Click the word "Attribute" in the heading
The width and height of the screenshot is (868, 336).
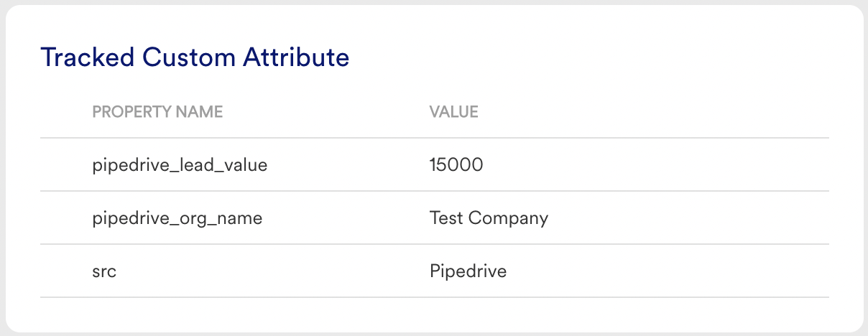point(297,57)
